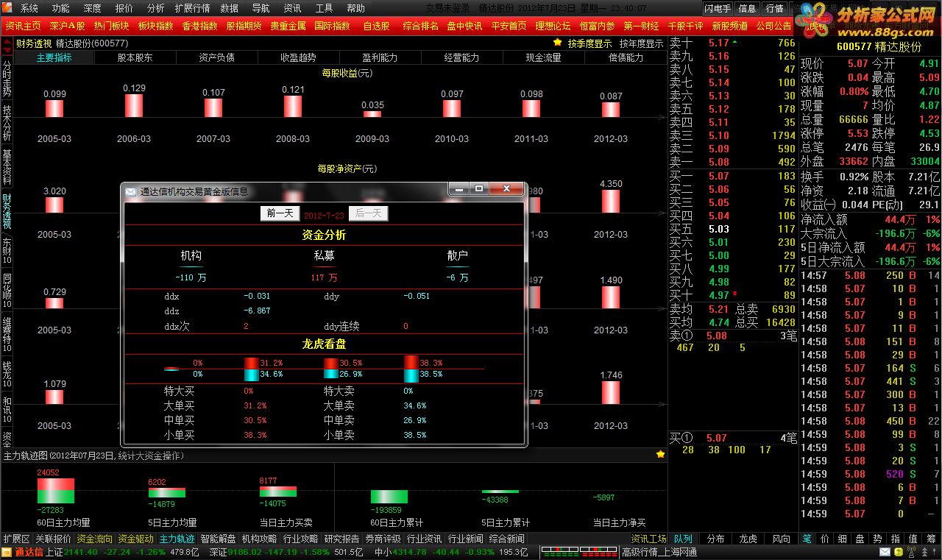
Task: Open the 研究报告 bottom tab
Action: tap(342, 539)
